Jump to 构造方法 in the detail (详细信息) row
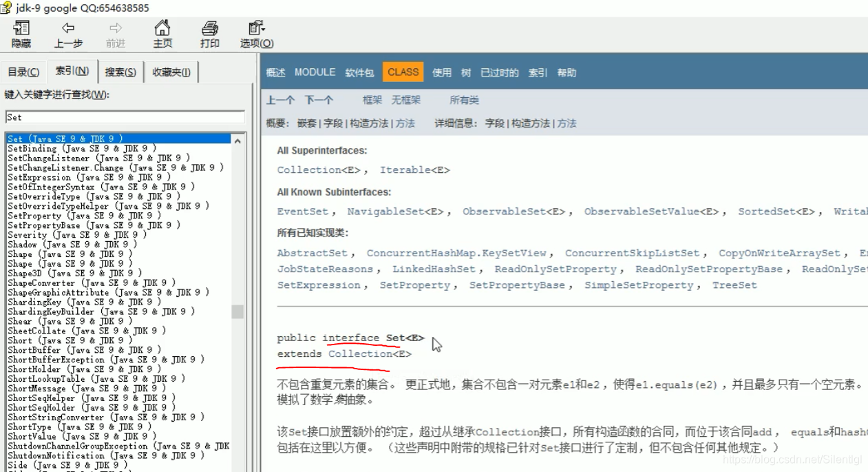 (532, 123)
